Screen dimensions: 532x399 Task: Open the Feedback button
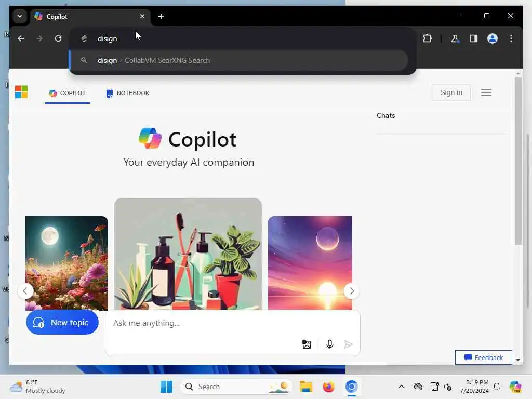click(484, 357)
